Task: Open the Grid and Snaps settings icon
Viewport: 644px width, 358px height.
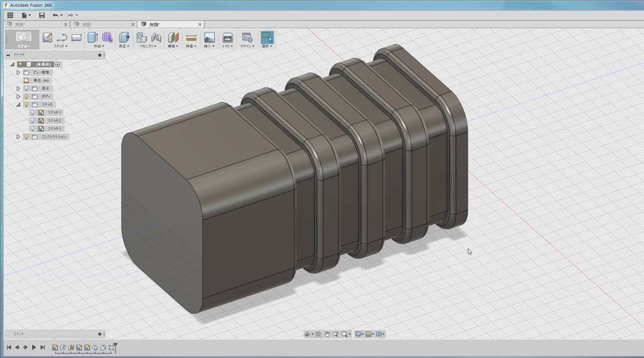Action: click(369, 334)
